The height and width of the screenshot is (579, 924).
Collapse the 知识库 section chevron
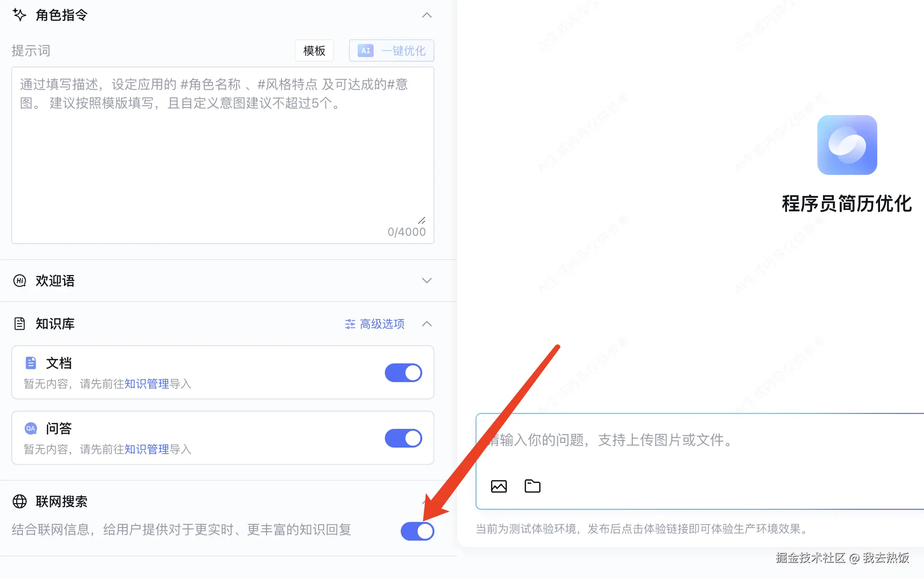tap(426, 324)
